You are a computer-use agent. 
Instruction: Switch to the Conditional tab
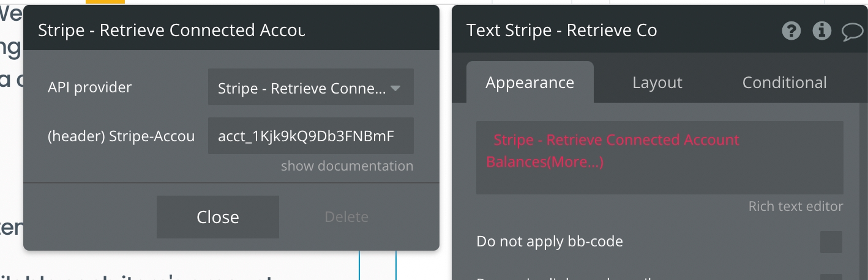point(785,83)
